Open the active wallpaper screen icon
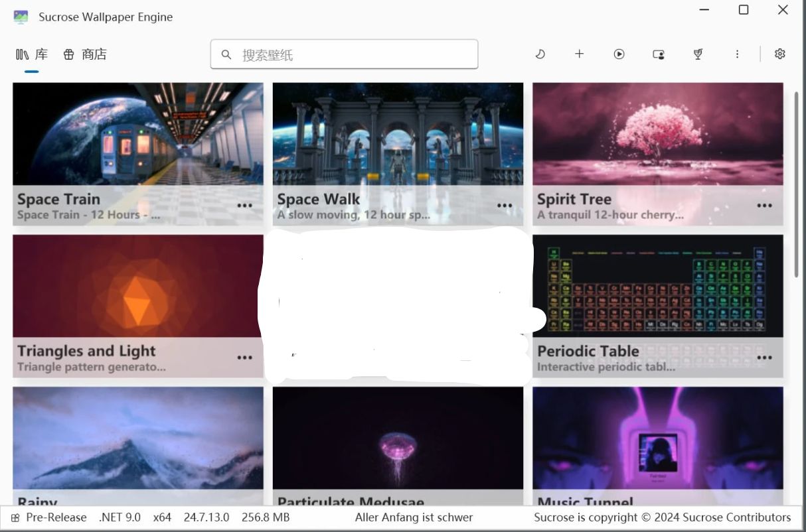Screen dimensions: 806x532 point(658,54)
